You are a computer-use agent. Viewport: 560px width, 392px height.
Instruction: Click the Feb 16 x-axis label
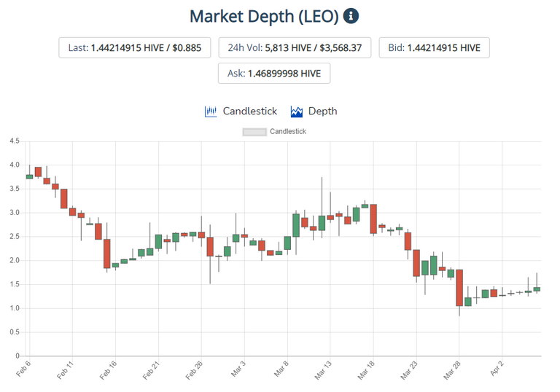click(x=108, y=370)
